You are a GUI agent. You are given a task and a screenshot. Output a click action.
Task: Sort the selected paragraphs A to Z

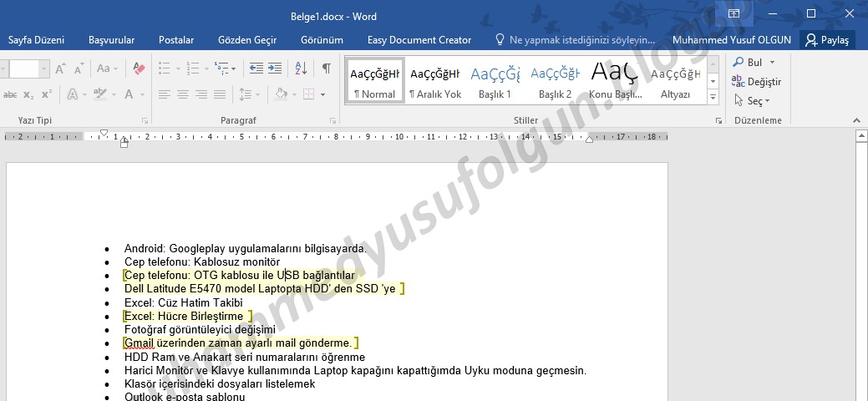coord(301,69)
